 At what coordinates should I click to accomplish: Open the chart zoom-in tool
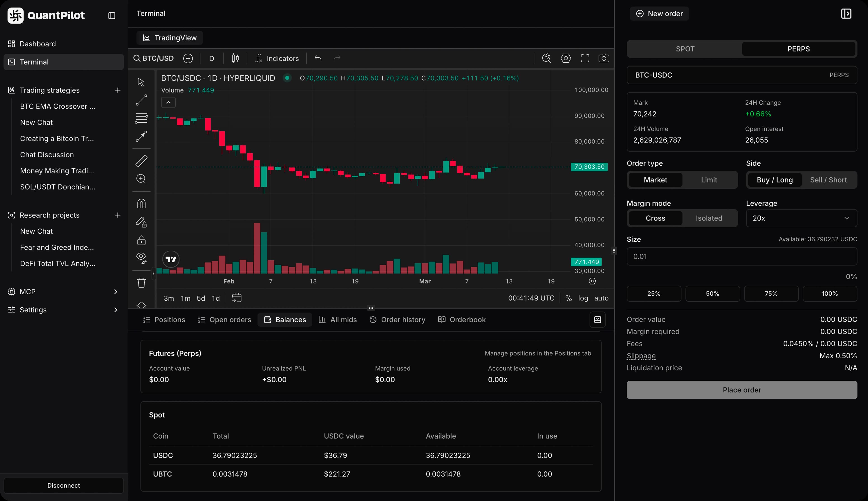coord(141,179)
